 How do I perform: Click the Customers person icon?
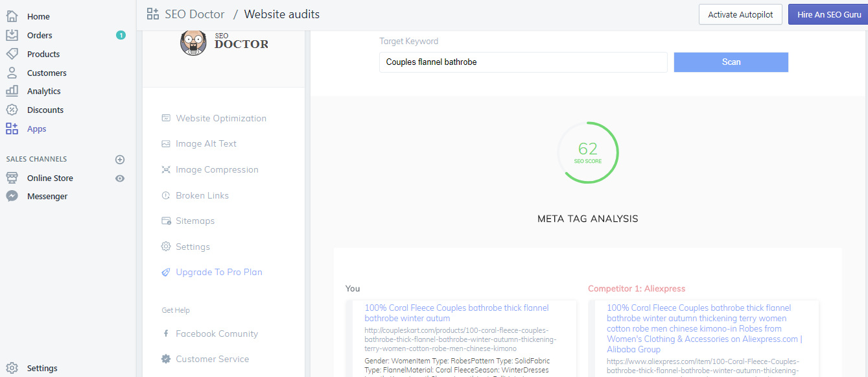click(x=12, y=73)
